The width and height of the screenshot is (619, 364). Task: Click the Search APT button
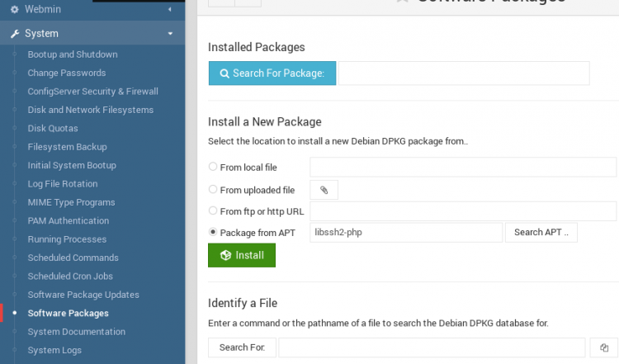click(541, 233)
